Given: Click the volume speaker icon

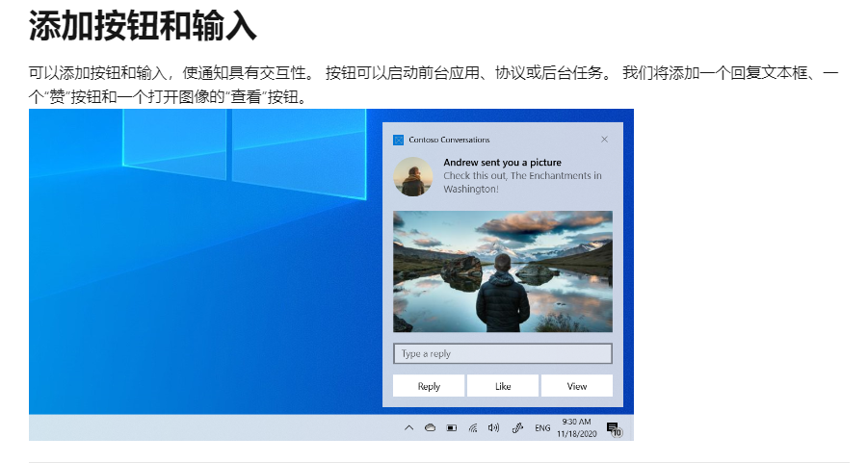Looking at the screenshot, I should click(493, 427).
